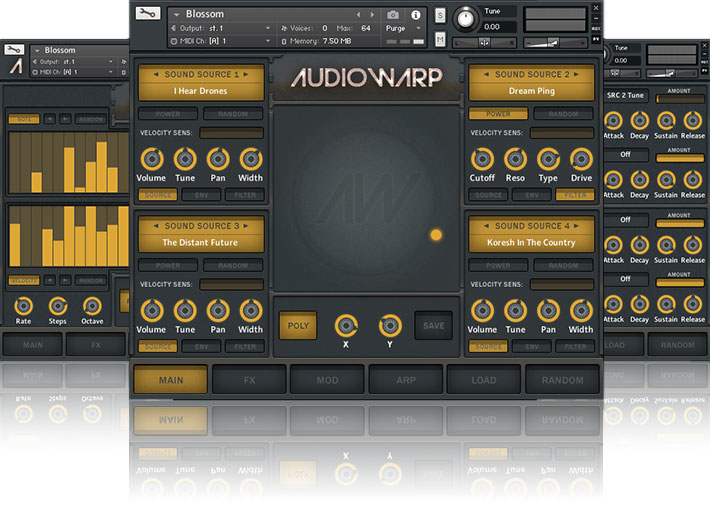
Task: Click the Solo S button
Action: click(441, 15)
